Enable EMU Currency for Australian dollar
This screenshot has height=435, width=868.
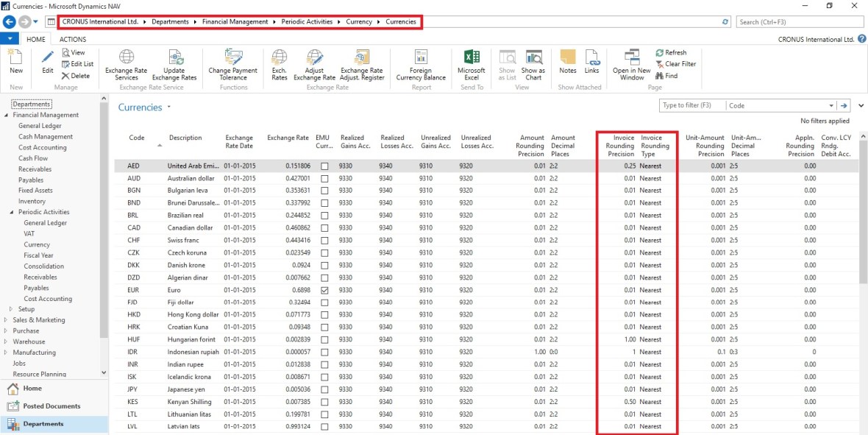pos(324,179)
